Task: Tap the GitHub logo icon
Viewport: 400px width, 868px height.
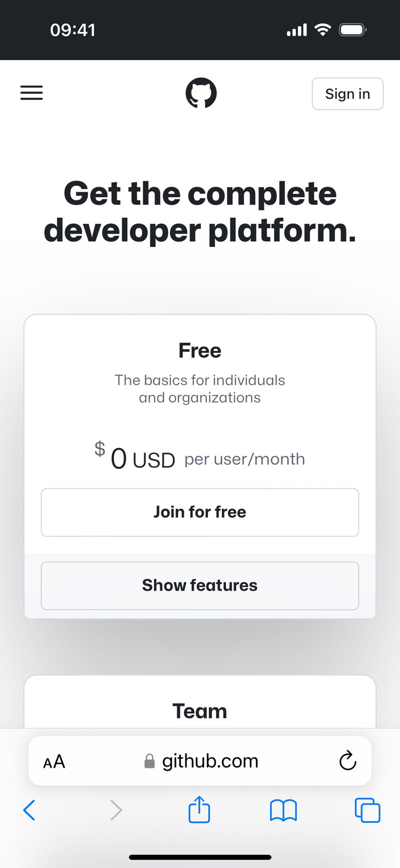Action: point(199,93)
